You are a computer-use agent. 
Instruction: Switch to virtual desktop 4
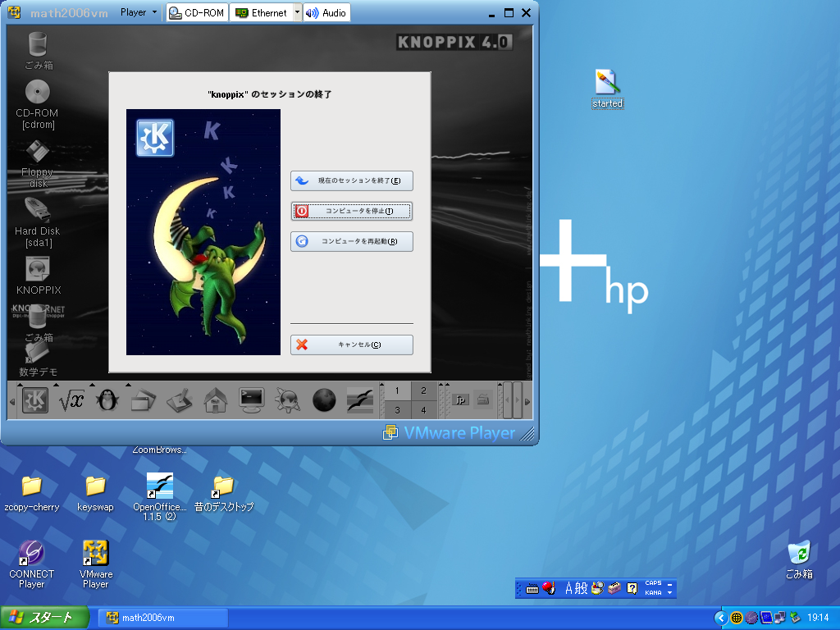click(424, 410)
